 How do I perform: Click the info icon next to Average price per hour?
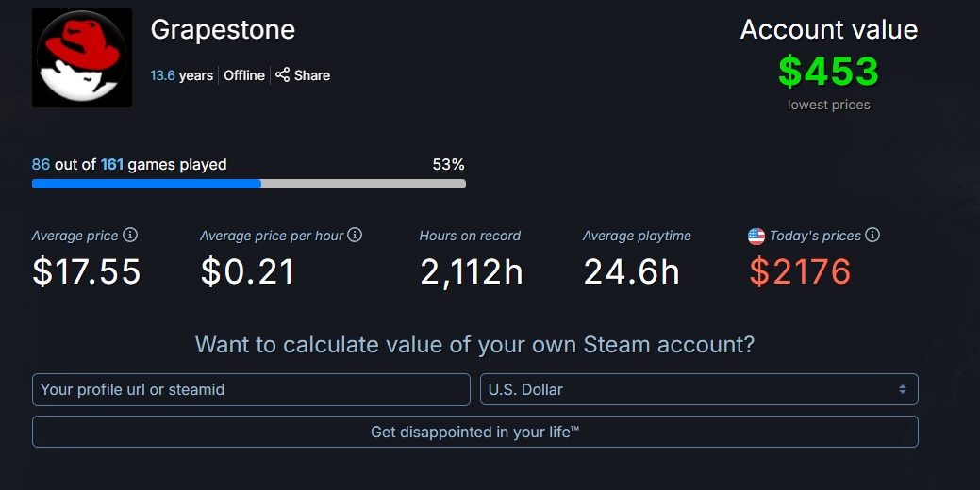click(355, 235)
